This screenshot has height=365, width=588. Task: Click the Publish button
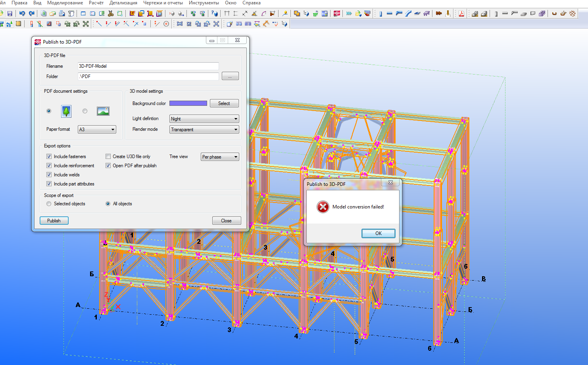[x=54, y=221]
